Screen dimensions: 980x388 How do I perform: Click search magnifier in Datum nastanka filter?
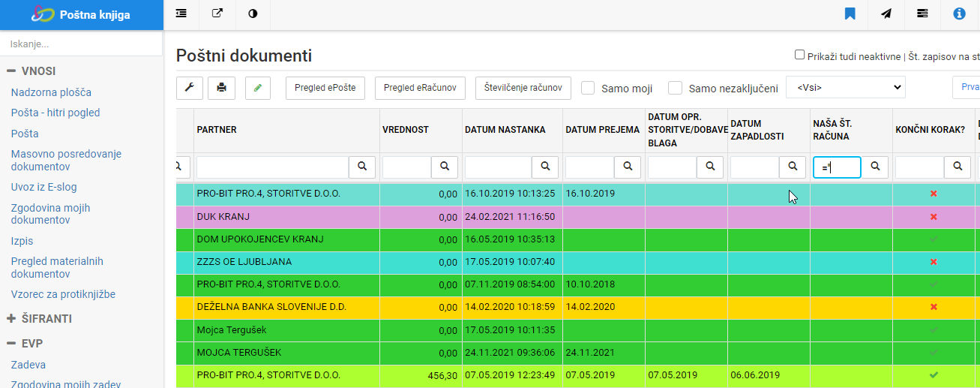(x=545, y=167)
